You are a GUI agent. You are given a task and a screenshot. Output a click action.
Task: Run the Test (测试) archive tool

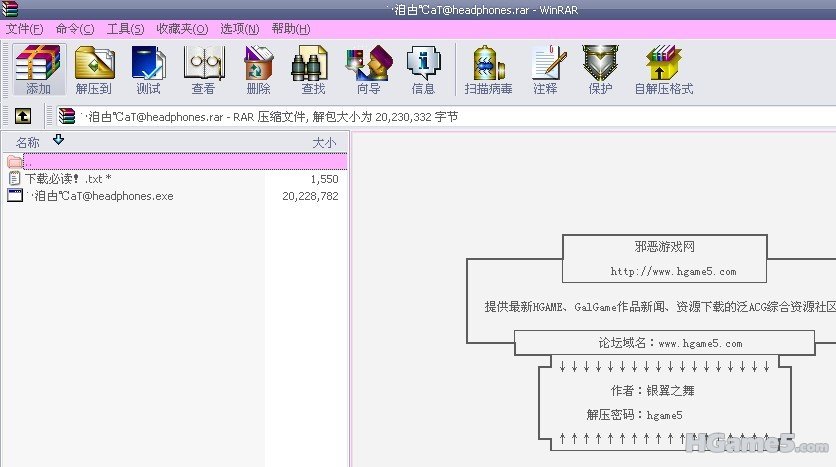point(148,70)
